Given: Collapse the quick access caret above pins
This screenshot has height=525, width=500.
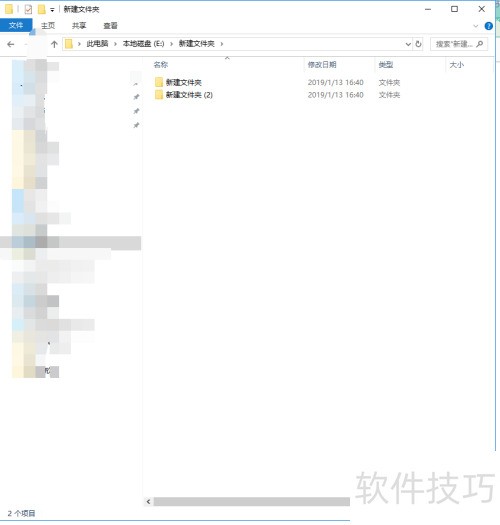Looking at the screenshot, I should click(x=136, y=84).
